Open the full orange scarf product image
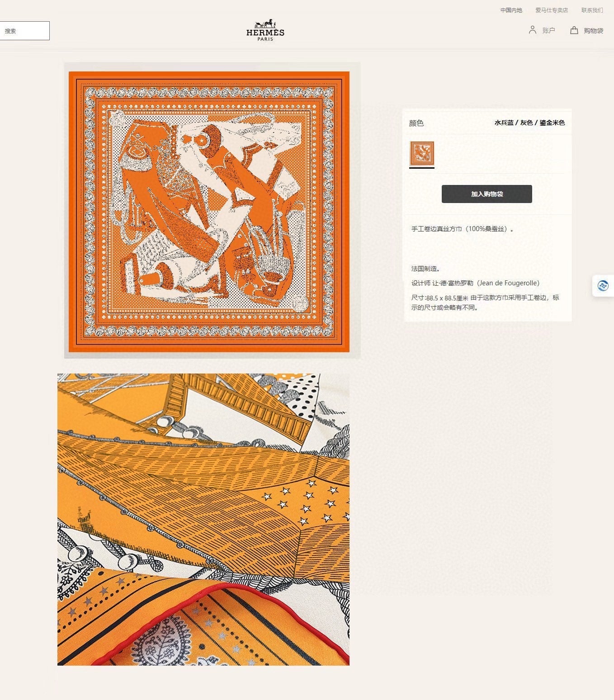This screenshot has height=700, width=614. pyautogui.click(x=209, y=211)
